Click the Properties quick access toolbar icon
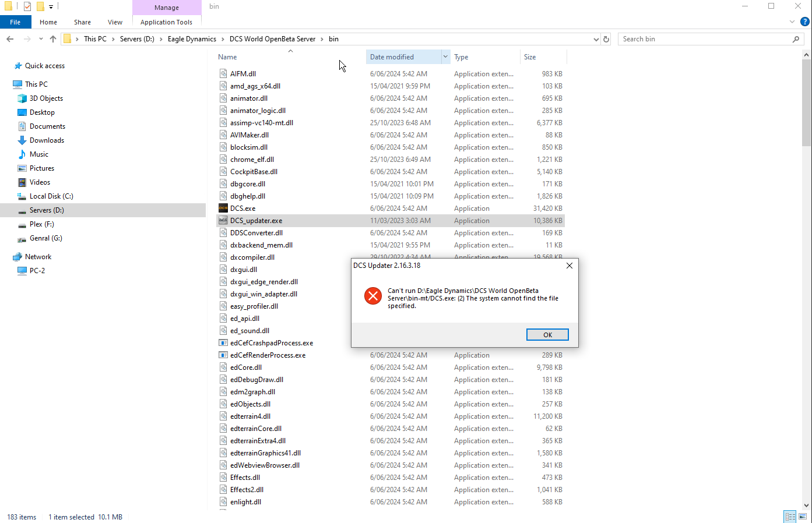The width and height of the screenshot is (812, 523). tap(27, 6)
